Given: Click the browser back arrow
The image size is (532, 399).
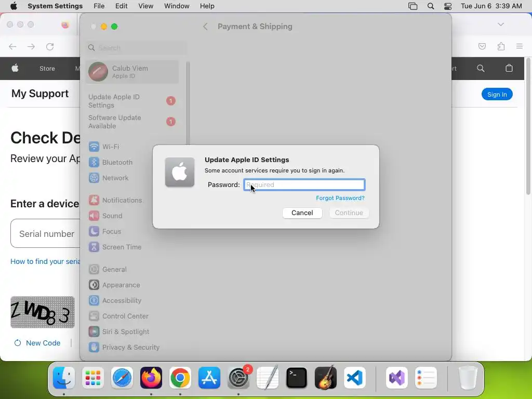Looking at the screenshot, I should pos(12,46).
